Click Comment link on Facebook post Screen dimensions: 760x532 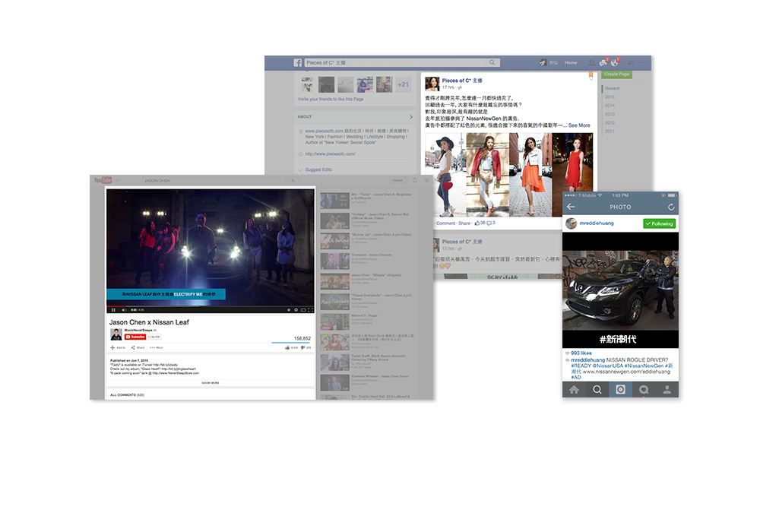tap(446, 223)
